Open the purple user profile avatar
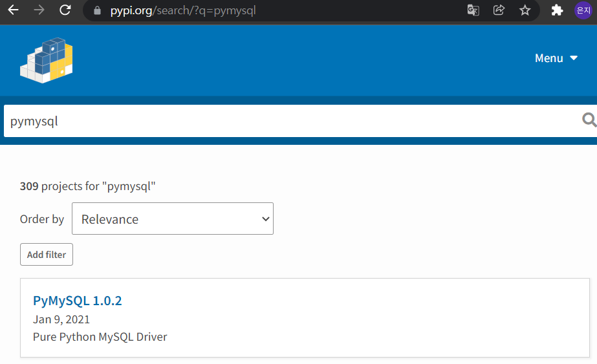597x364 pixels. pos(583,10)
